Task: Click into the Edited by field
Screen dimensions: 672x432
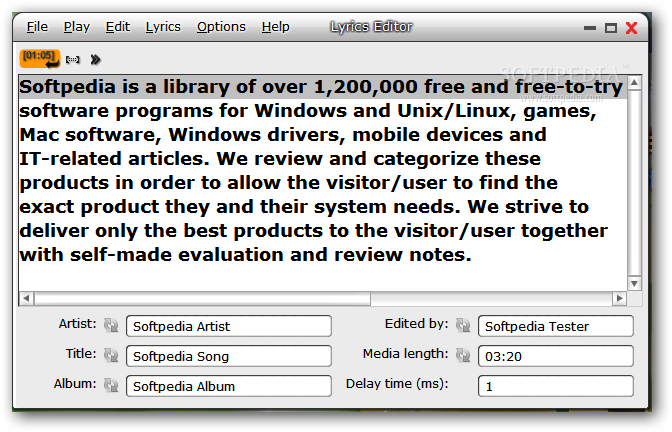Action: 555,326
